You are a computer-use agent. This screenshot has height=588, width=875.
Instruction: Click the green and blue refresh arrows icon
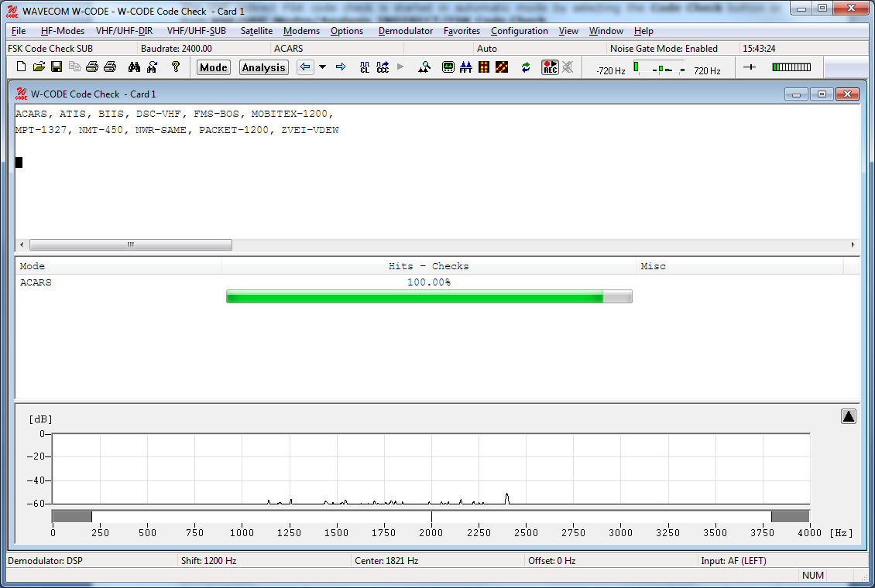tap(526, 67)
